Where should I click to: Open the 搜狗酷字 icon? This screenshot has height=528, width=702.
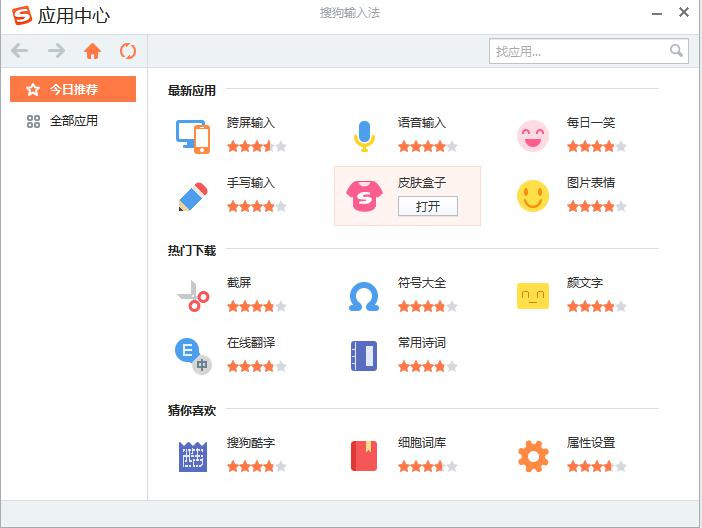tap(193, 456)
